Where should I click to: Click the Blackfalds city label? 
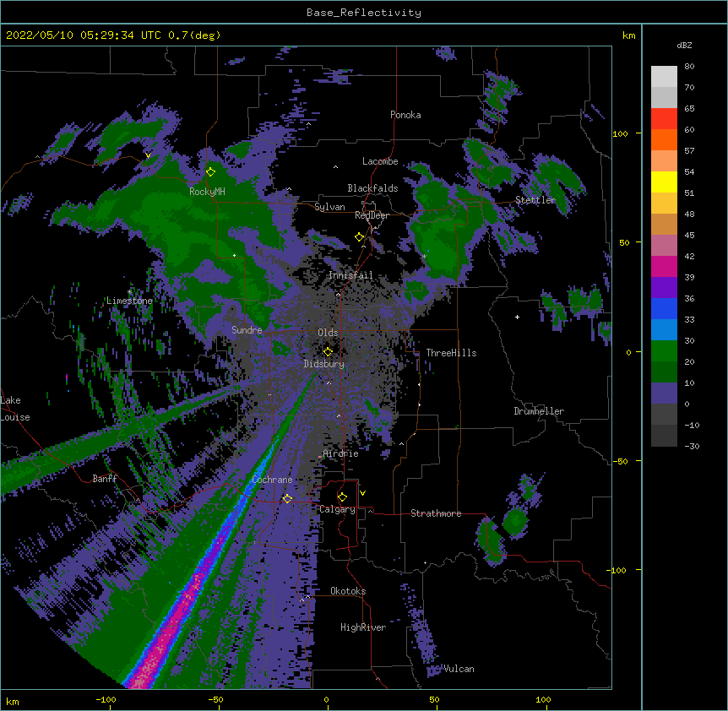click(372, 188)
